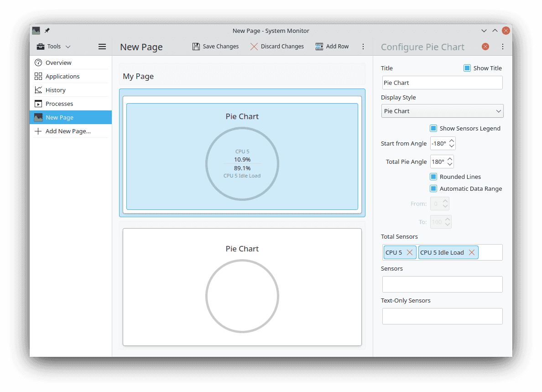Open the sidebar hamburger menu
The height and width of the screenshot is (392, 542).
point(102,46)
